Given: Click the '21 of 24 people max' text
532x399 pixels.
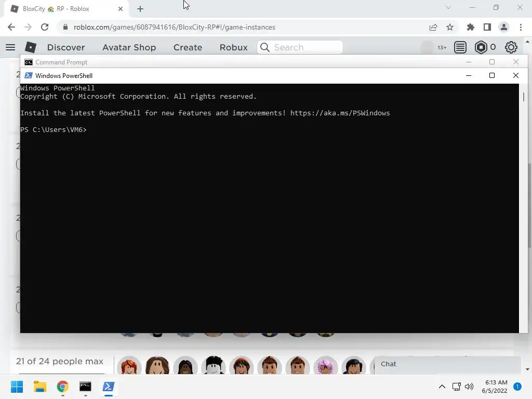Looking at the screenshot, I should (59, 362).
